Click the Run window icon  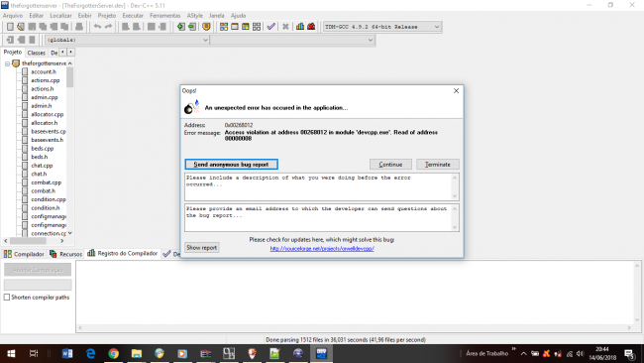tap(235, 27)
